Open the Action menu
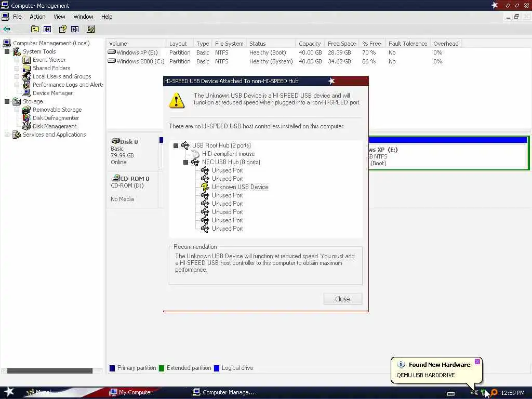The image size is (532, 399). tap(37, 17)
